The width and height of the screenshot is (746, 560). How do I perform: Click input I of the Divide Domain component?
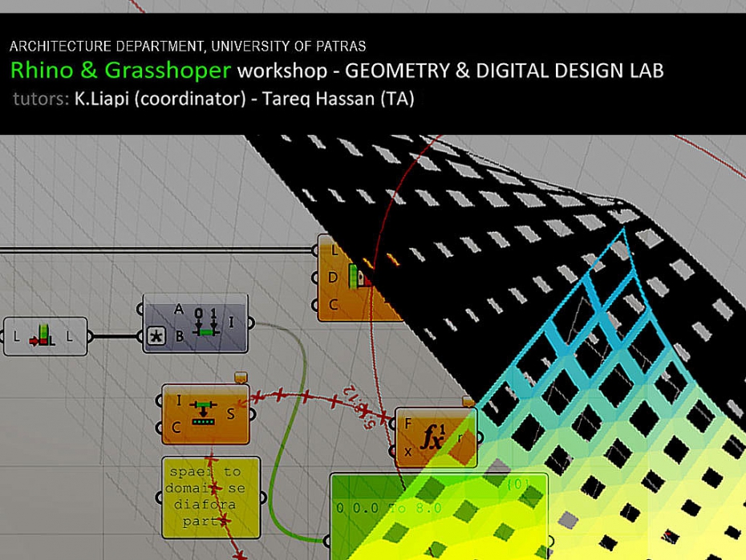click(178, 400)
